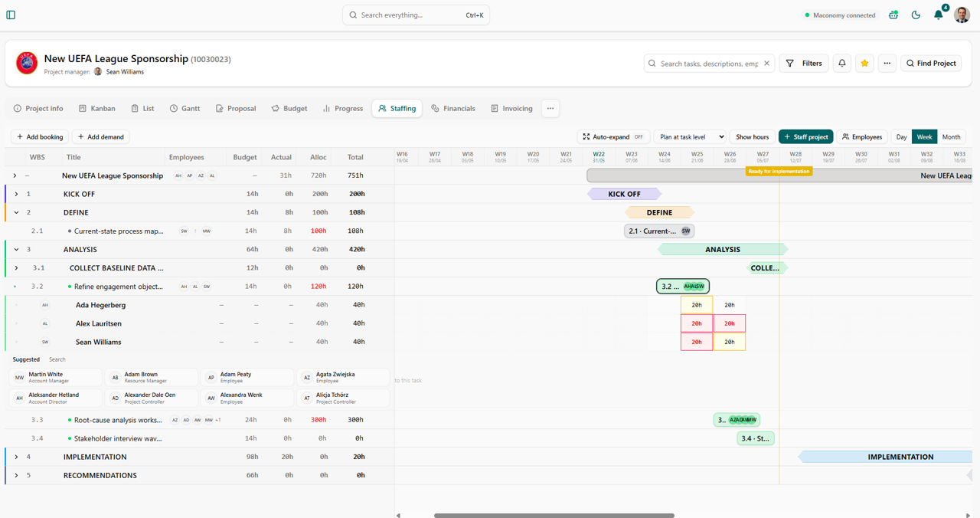Click Ready for implementation milestone marker
The width and height of the screenshot is (980, 518).
click(779, 172)
